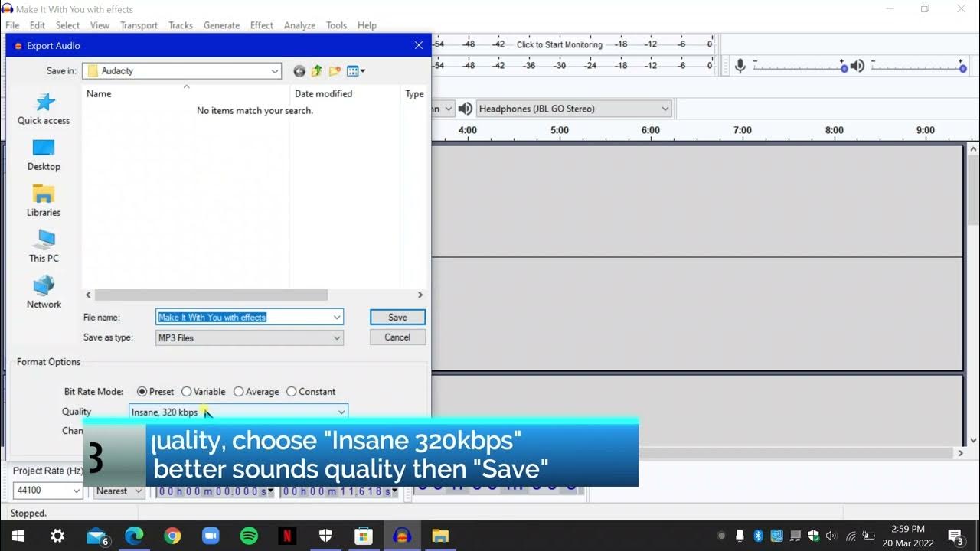The image size is (980, 551).
Task: Launch Microsoft Edge from taskbar
Action: point(134,536)
